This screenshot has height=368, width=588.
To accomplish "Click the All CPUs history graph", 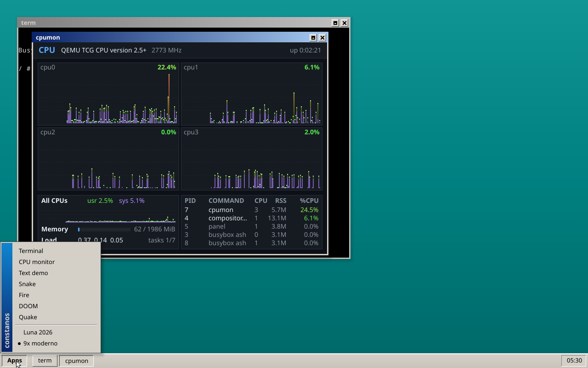I will [108, 215].
